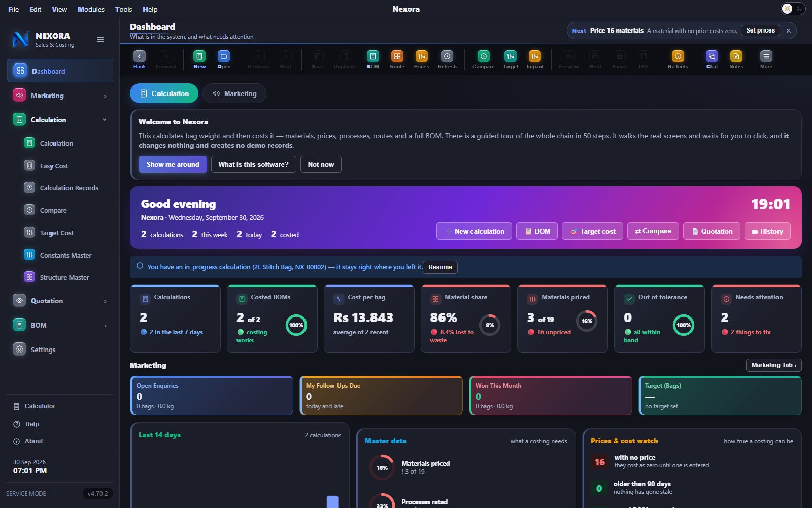
Task: Open the Modules menu
Action: point(91,9)
